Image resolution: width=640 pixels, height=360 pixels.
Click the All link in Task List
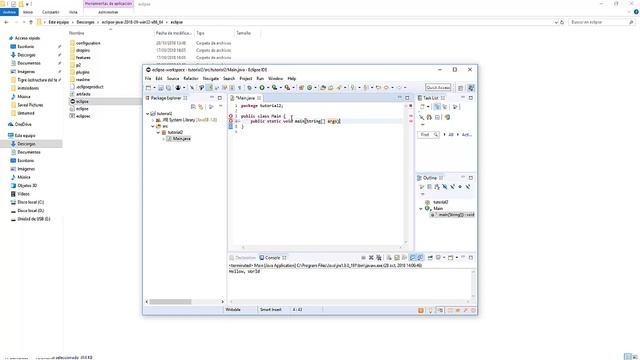click(x=451, y=134)
